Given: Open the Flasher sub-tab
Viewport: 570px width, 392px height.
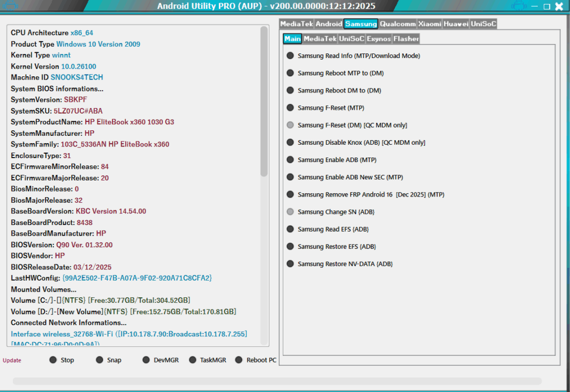Looking at the screenshot, I should pos(406,39).
